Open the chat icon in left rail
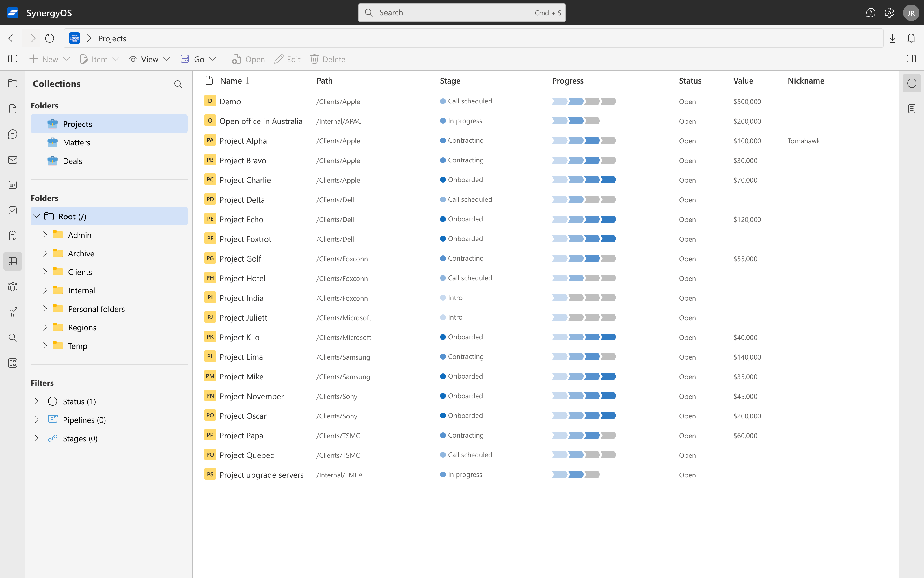Screen dimensions: 924x578 13,134
